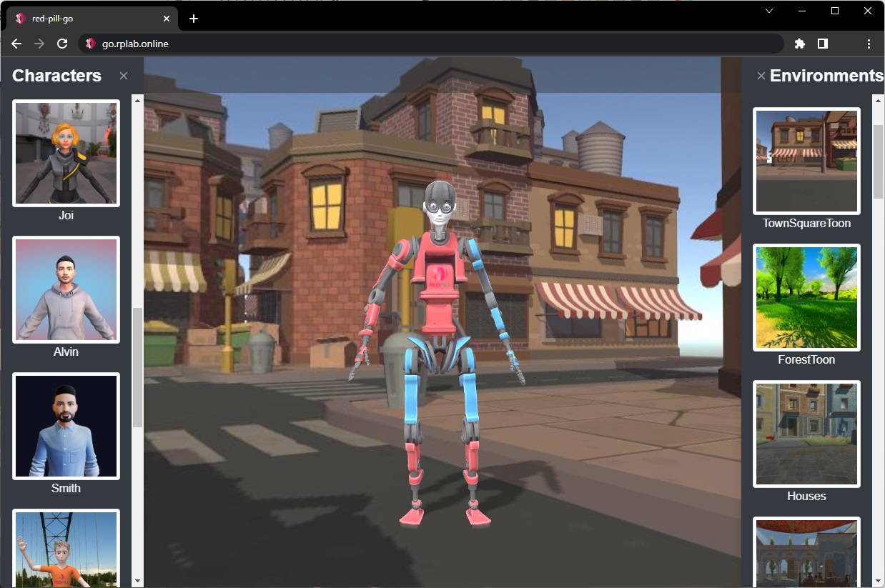Viewport: 885px width, 588px height.
Task: Click the Environments panel scrollbar thumb
Action: coord(878,161)
